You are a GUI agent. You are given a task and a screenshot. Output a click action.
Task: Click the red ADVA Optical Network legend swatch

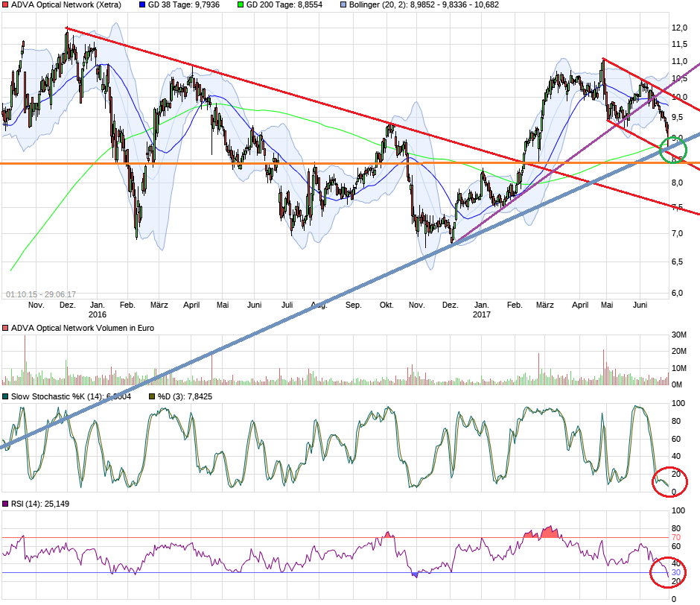point(5,5)
